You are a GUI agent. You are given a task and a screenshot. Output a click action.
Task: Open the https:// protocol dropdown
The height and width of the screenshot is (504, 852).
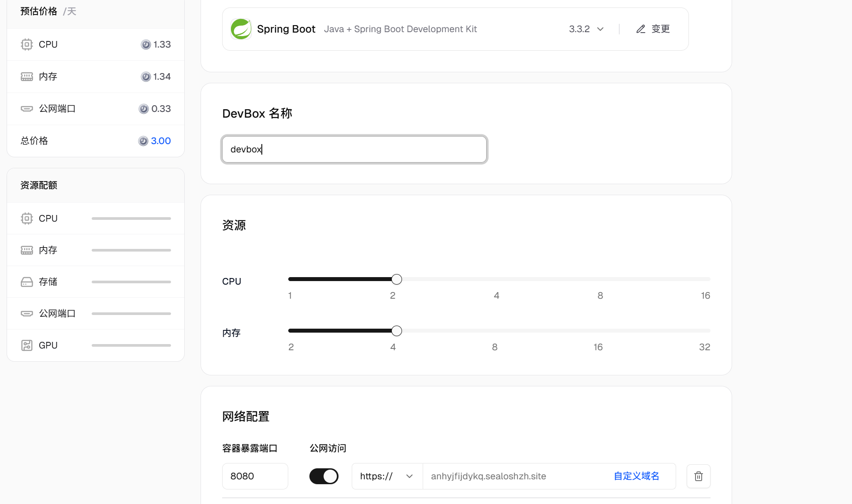point(387,476)
